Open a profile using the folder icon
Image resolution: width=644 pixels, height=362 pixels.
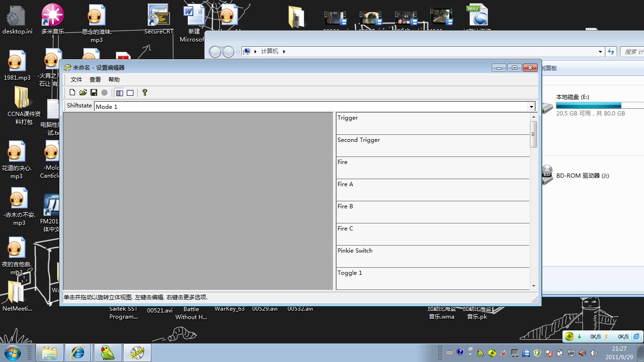83,92
